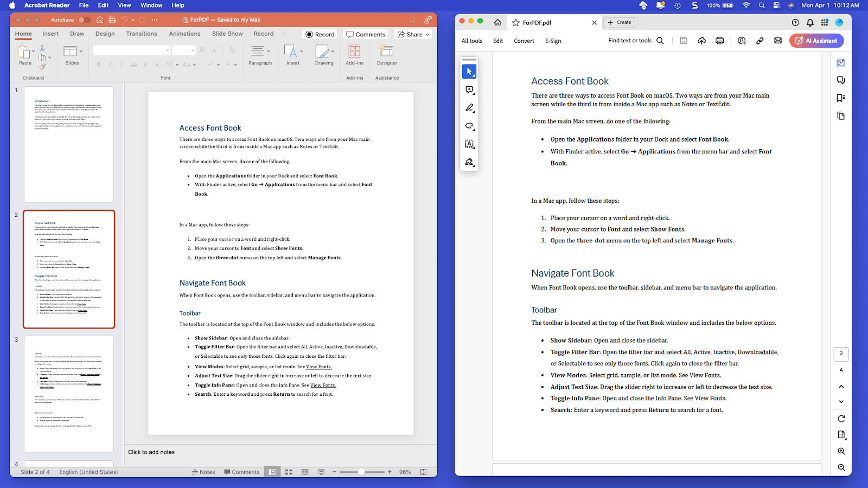Open the Comments panel in Acrobat right sidebar

coord(841,80)
